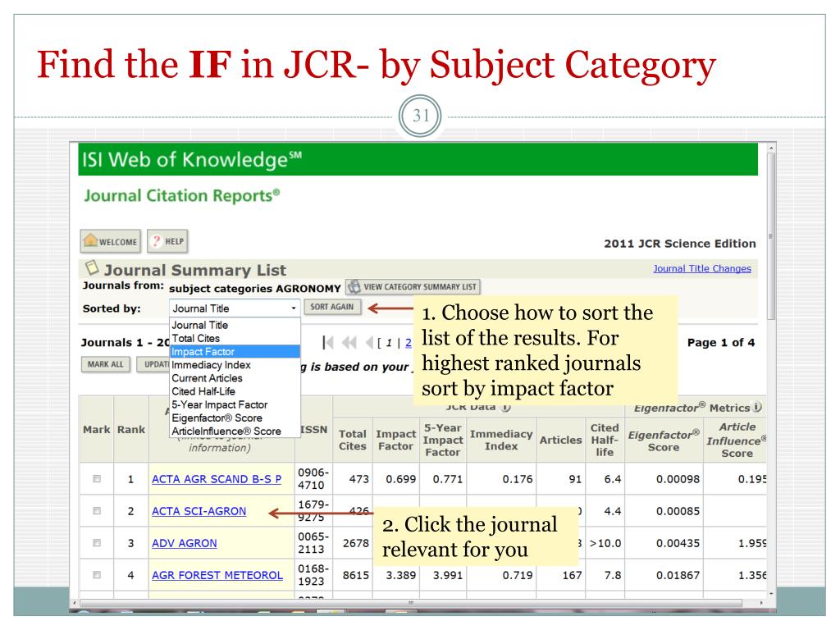Open the ADV AGRON journal link

coord(185,543)
